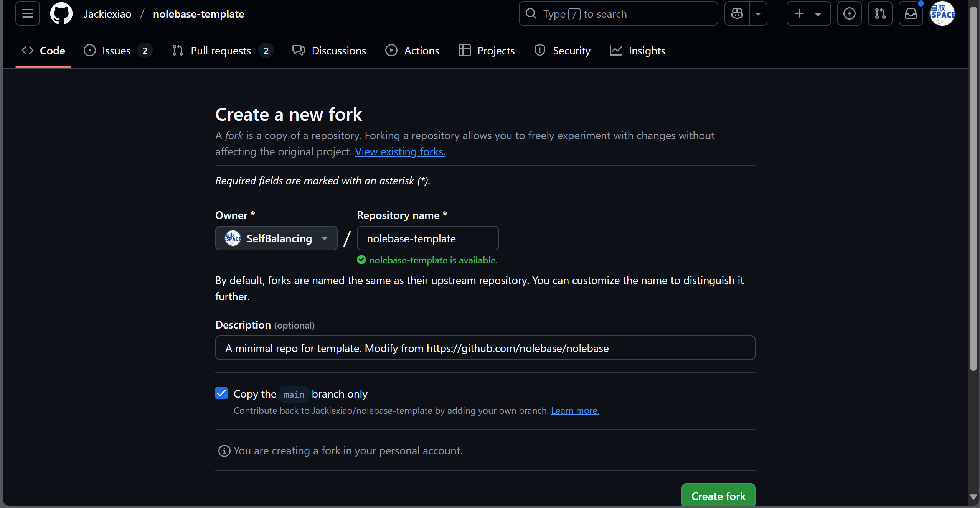Click the scrollbar down arrow
Viewport: 980px width, 508px height.
tap(973, 496)
